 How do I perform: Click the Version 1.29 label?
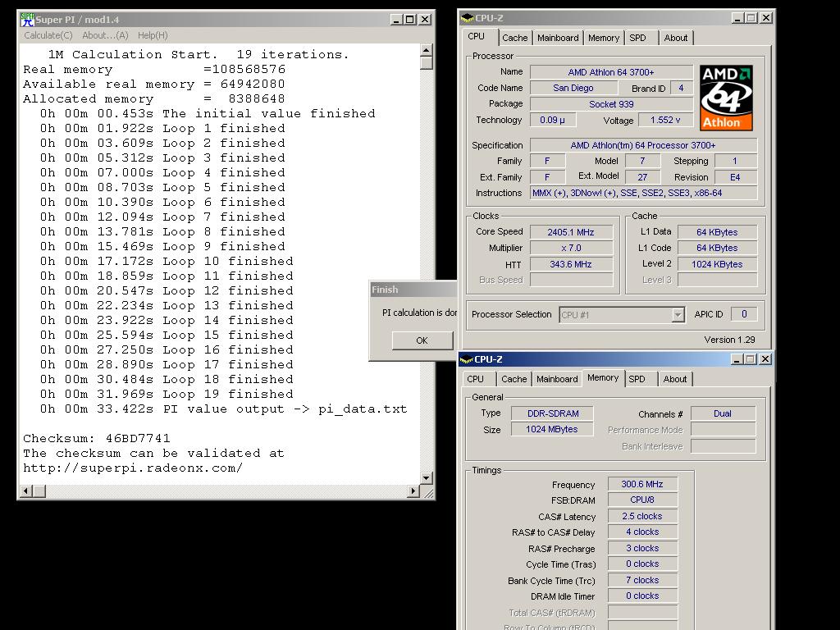pyautogui.click(x=729, y=340)
